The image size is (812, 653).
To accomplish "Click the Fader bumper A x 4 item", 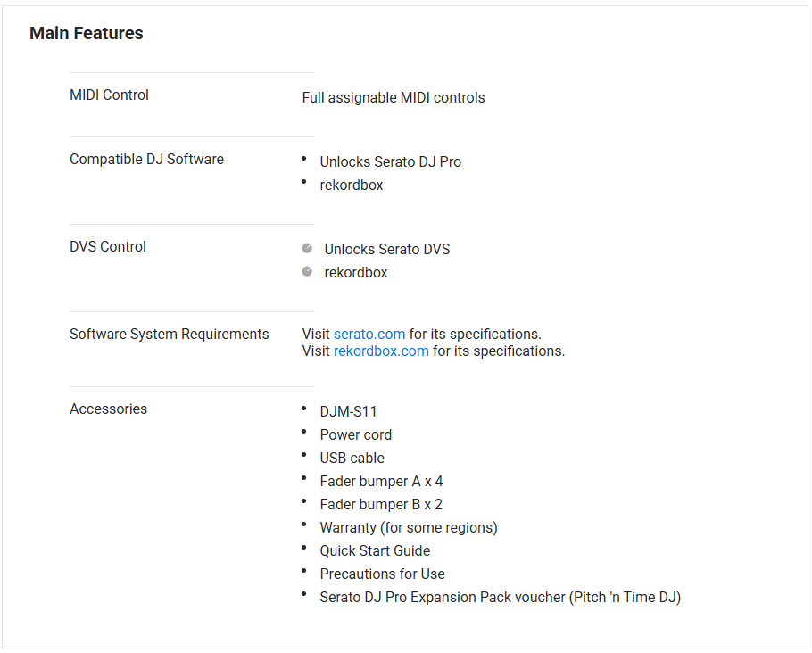I will pyautogui.click(x=381, y=482).
